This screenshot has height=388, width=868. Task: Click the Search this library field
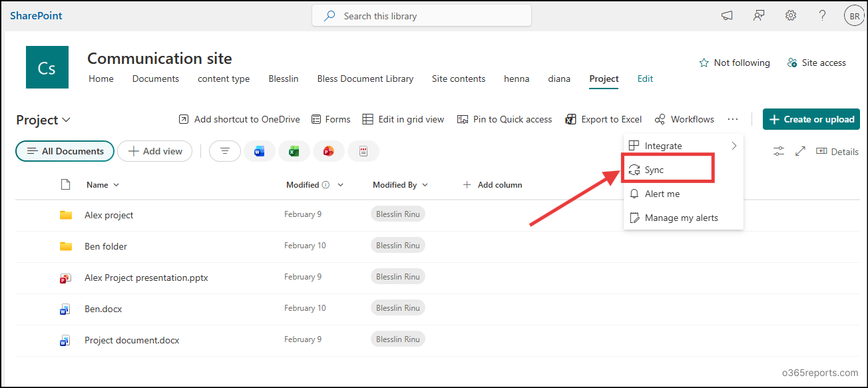tap(421, 15)
